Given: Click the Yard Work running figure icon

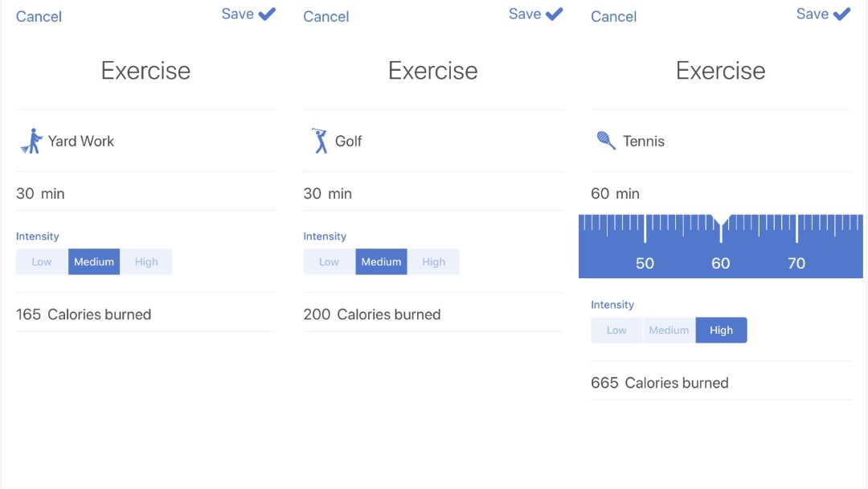Looking at the screenshot, I should coord(30,140).
